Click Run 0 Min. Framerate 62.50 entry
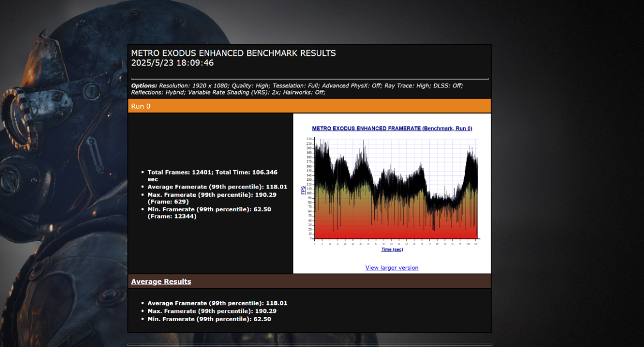Screen dimensions: 644x347 pyautogui.click(x=209, y=213)
